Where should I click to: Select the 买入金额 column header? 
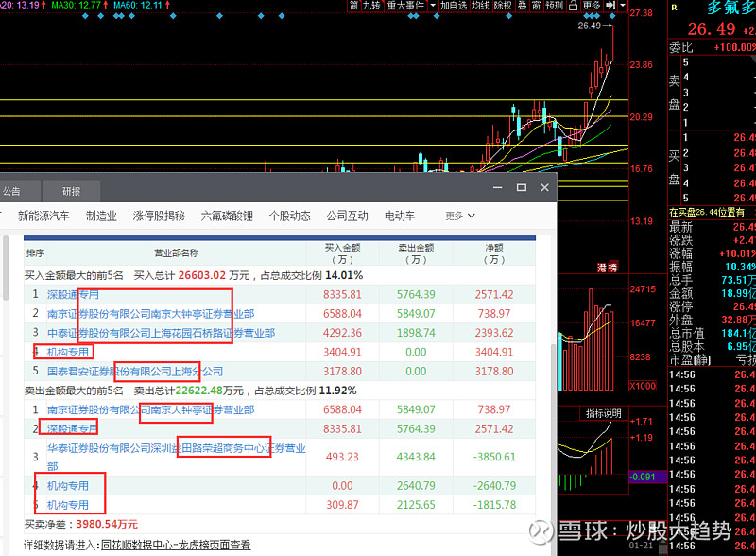click(342, 252)
